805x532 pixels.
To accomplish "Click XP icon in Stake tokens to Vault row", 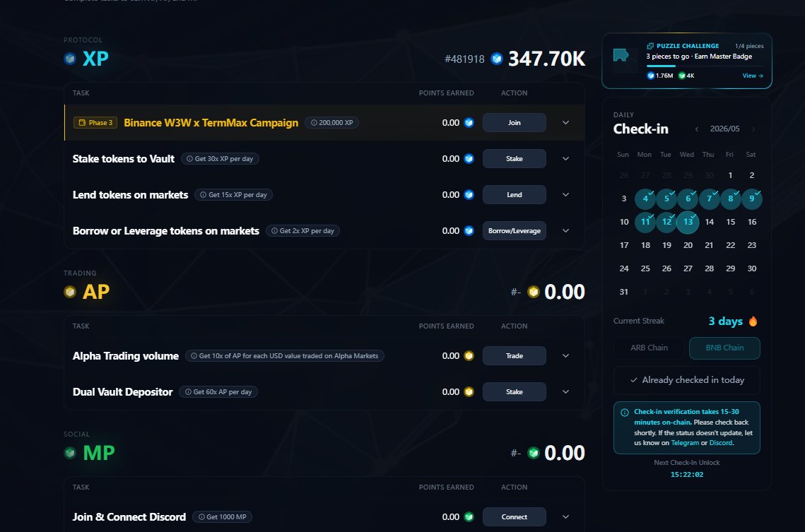I will [x=469, y=158].
